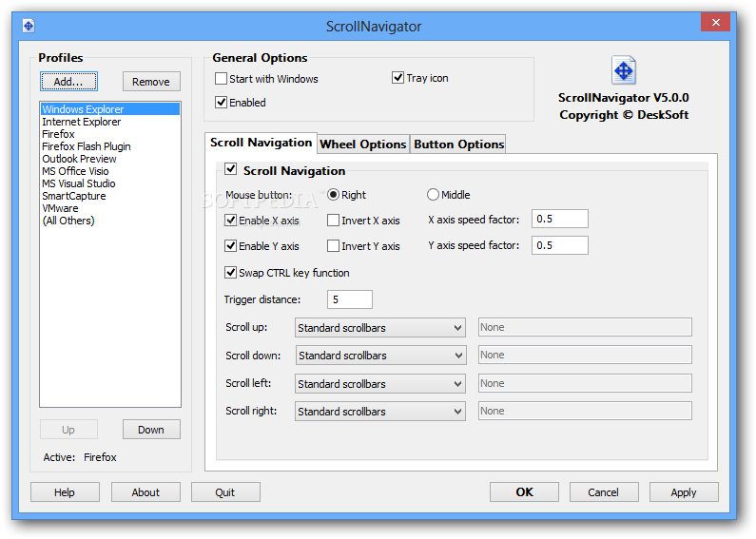Close the ScrollNavigator window
Image resolution: width=756 pixels, height=539 pixels.
tap(715, 22)
